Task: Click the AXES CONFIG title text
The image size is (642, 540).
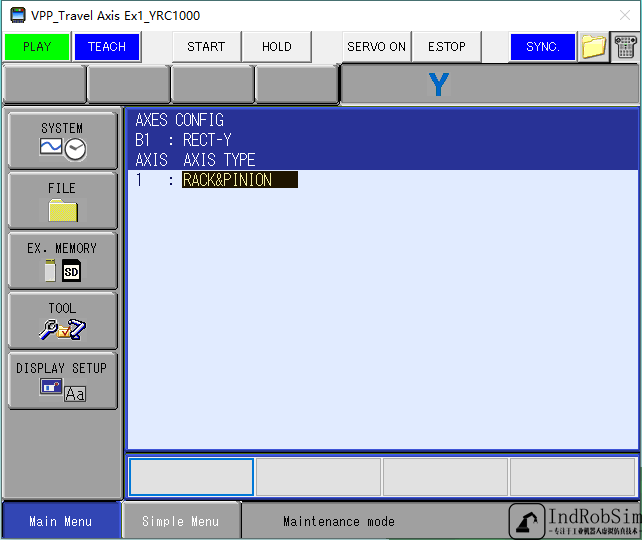Action: pyautogui.click(x=180, y=120)
